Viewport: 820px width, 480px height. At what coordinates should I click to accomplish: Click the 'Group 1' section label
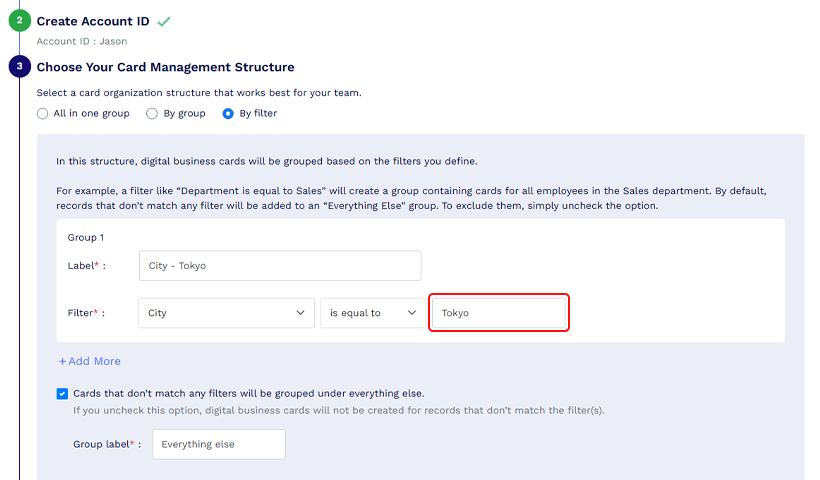pos(86,237)
